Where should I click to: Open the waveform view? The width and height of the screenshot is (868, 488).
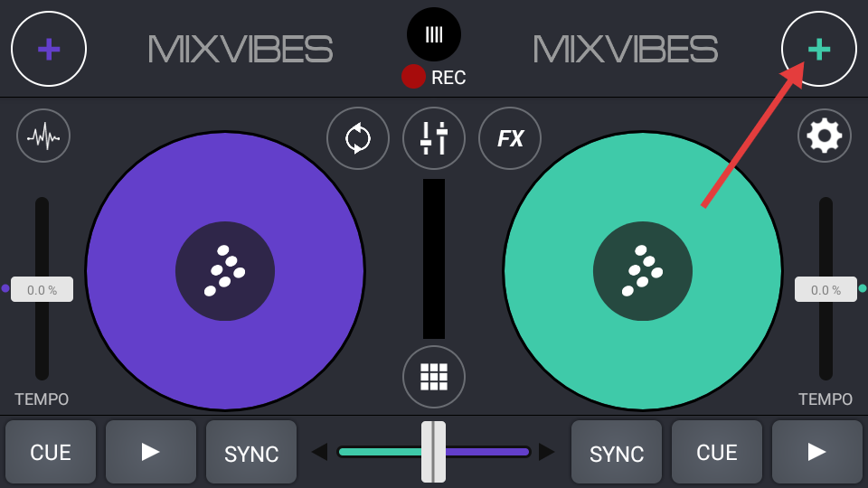pos(43,136)
